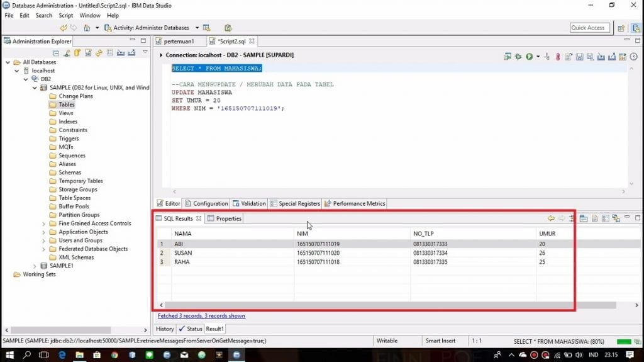This screenshot has height=362, width=644.
Task: Expand the Application Objects folder
Action: (x=43, y=232)
